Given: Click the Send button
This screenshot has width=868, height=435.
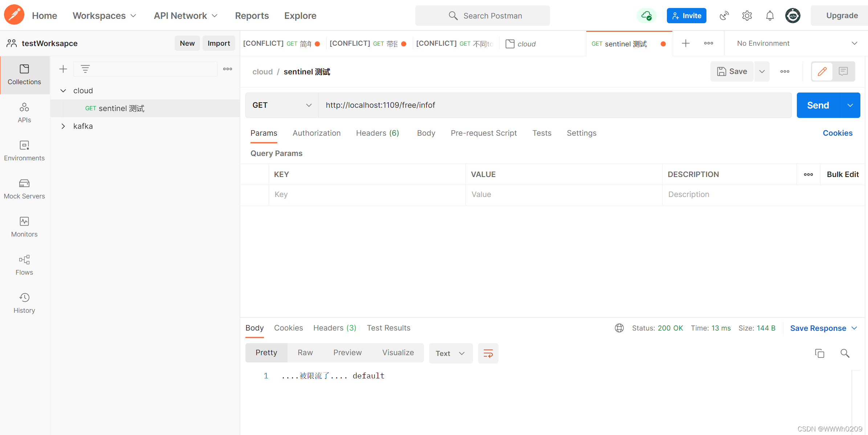Looking at the screenshot, I should point(818,105).
